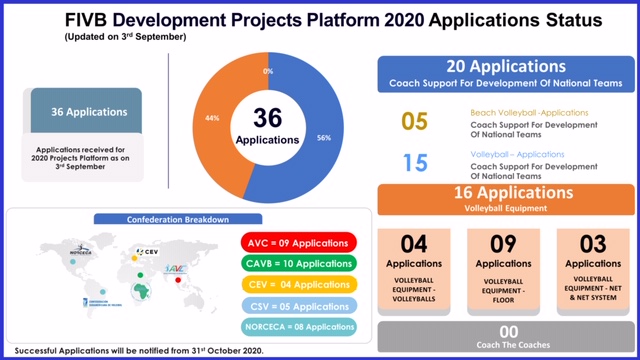Click the green CAVB dot marker

tap(140, 275)
